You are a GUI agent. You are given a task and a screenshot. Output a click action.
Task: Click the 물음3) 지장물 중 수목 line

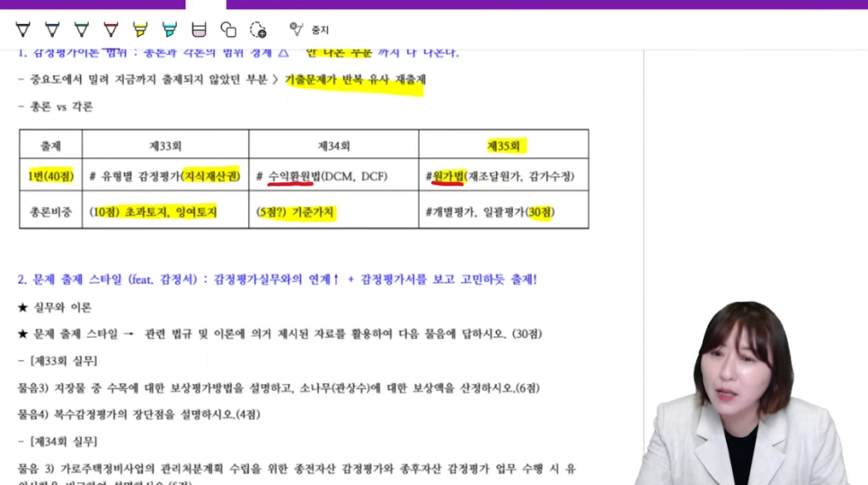pos(279,388)
